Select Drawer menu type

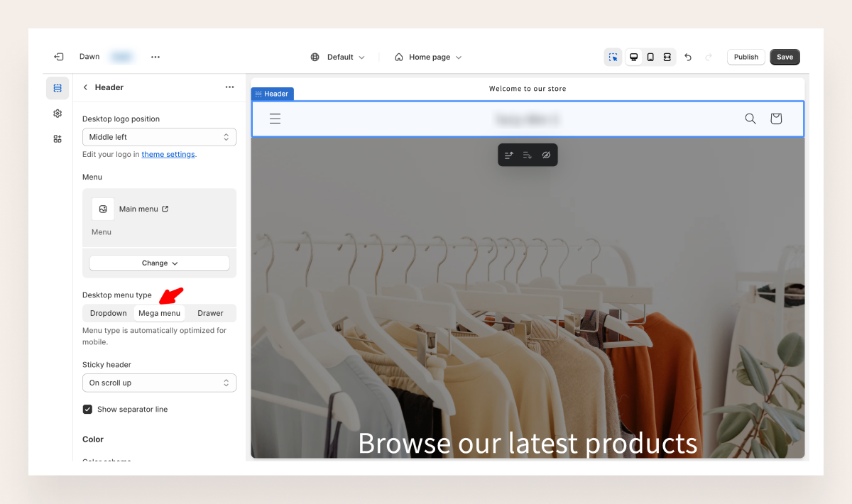coord(210,313)
